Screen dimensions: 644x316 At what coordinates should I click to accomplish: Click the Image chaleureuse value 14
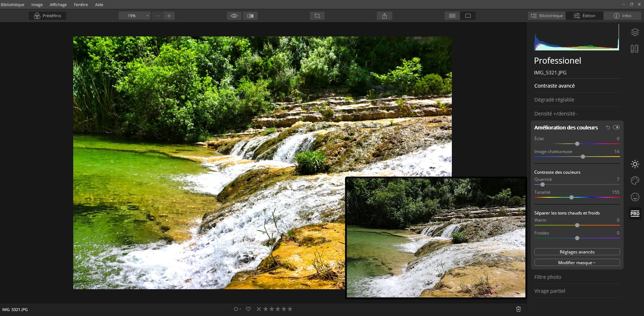tap(617, 152)
